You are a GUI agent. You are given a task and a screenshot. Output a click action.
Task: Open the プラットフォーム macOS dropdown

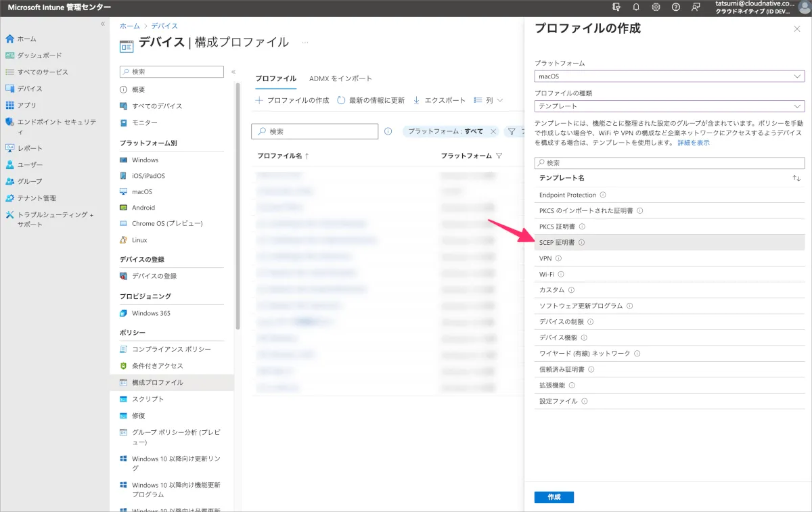pos(669,76)
